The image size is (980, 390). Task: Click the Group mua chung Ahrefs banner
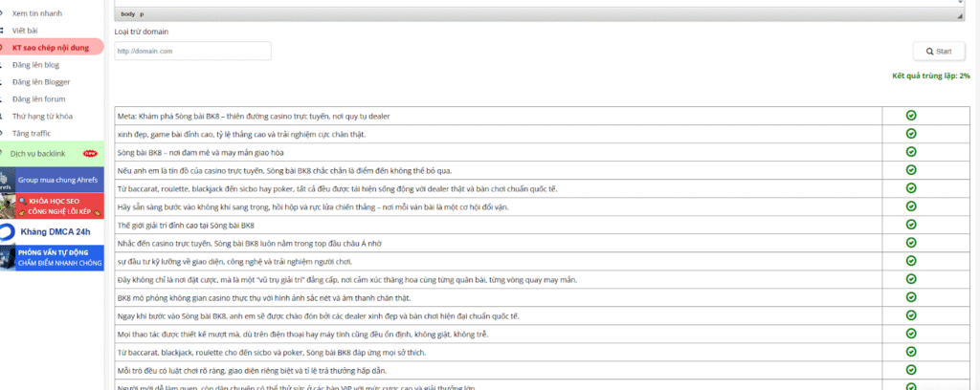[x=52, y=180]
